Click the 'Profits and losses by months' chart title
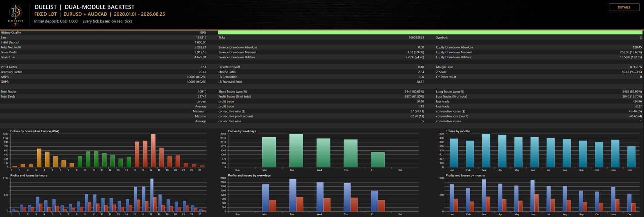The height and width of the screenshot is (217, 644). click(465, 175)
